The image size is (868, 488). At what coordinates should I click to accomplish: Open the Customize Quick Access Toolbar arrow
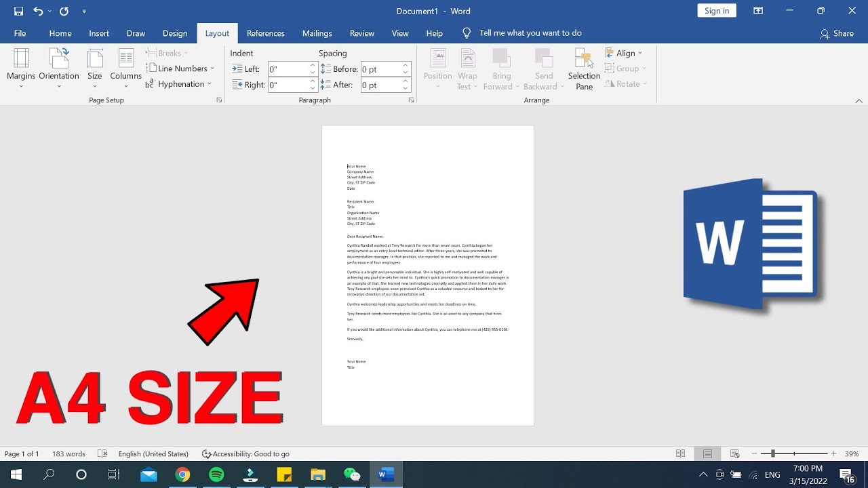[x=84, y=12]
